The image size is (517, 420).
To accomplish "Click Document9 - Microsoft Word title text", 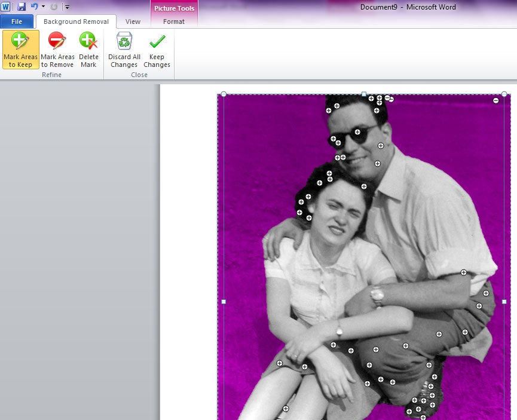I will [408, 7].
